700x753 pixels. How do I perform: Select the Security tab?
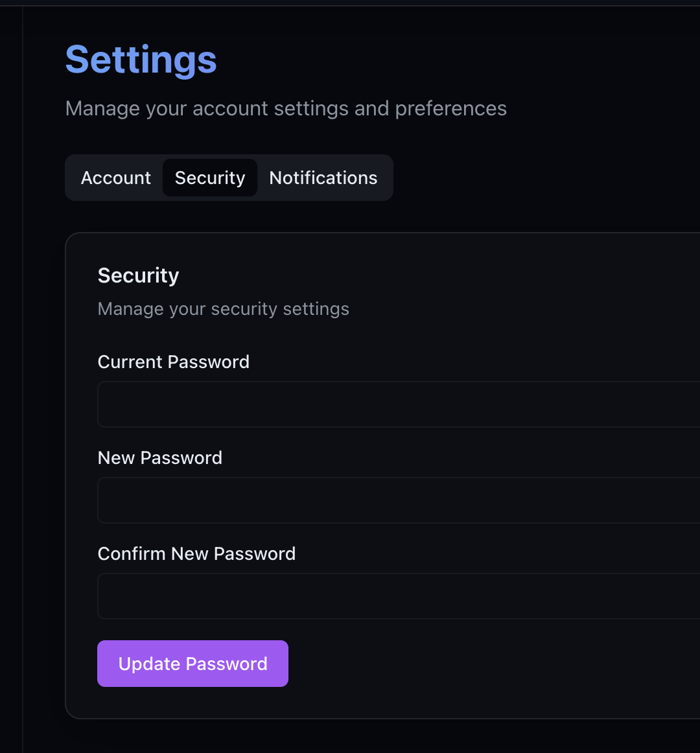(210, 178)
